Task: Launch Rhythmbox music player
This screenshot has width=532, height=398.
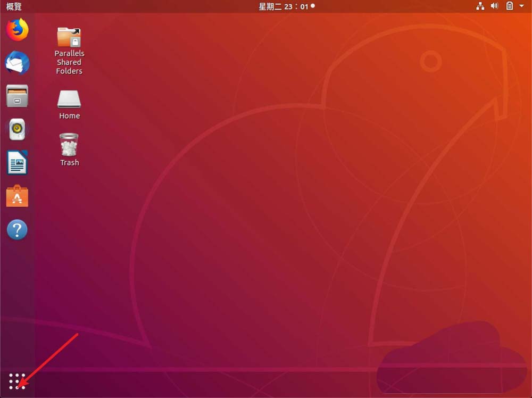Action: [17, 129]
